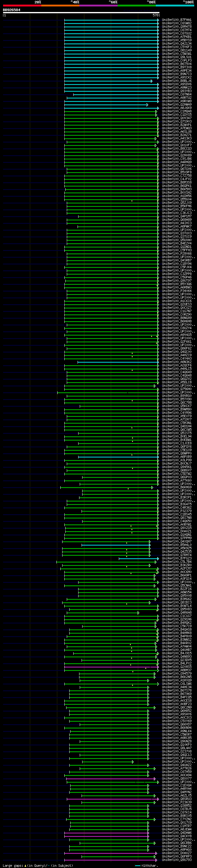Click the shorter cyan bar for UniRef100_Q2HWA9

106,105
